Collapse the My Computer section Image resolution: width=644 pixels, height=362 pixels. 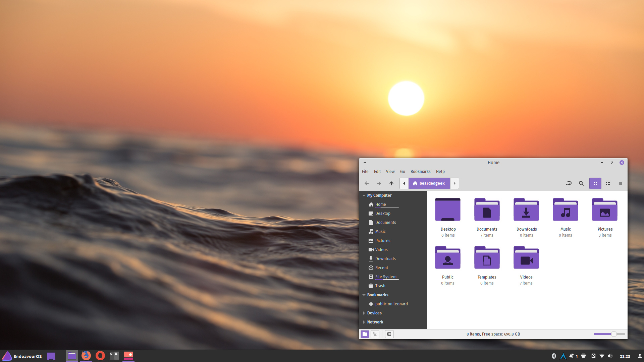364,195
